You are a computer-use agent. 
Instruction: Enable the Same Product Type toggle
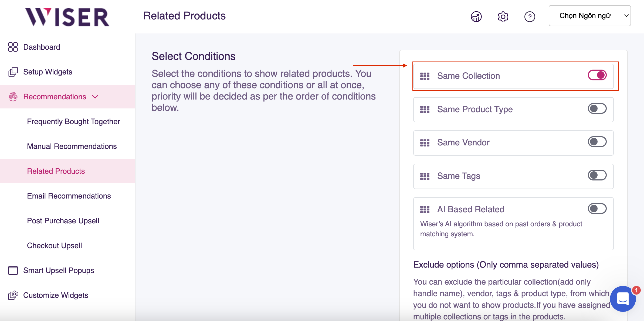[597, 109]
